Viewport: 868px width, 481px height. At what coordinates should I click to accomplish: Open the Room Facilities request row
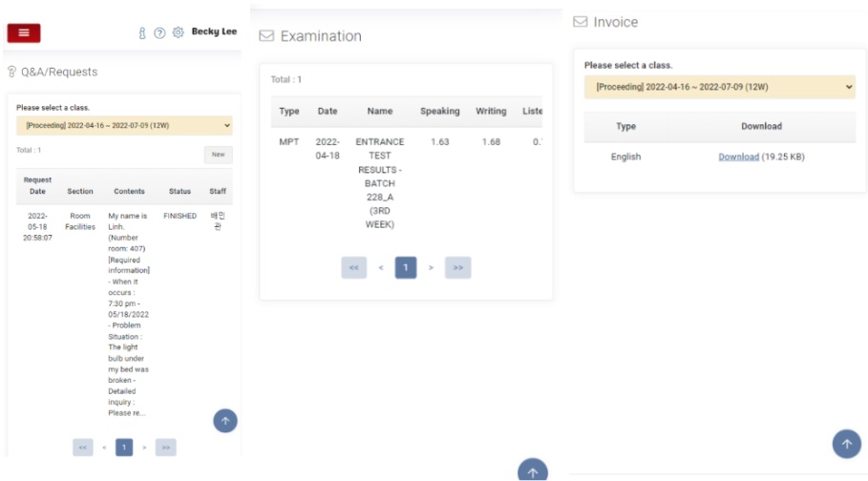[80, 221]
